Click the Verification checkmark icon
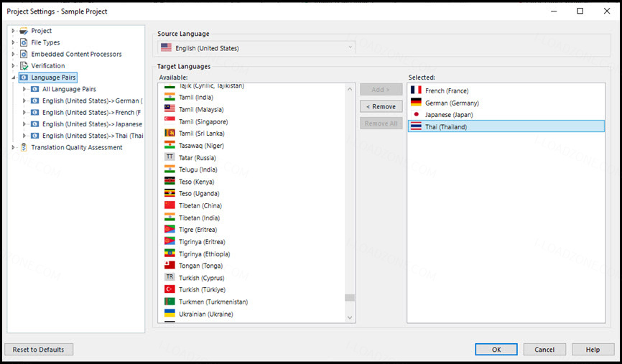The image size is (622, 364). pos(24,66)
